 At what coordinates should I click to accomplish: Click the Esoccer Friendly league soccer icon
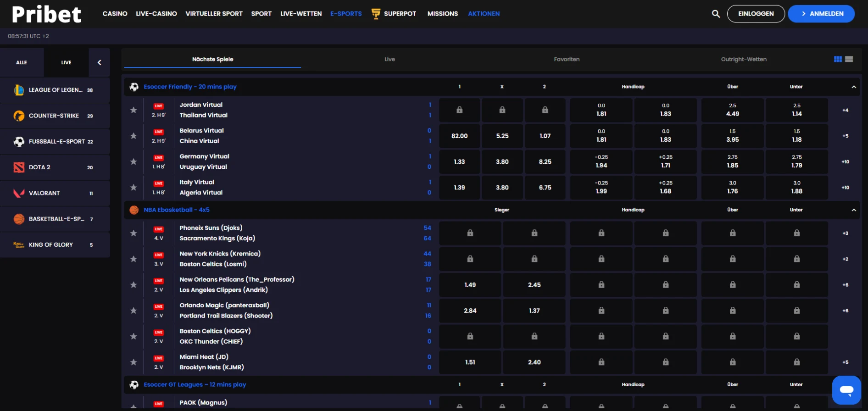coord(134,87)
